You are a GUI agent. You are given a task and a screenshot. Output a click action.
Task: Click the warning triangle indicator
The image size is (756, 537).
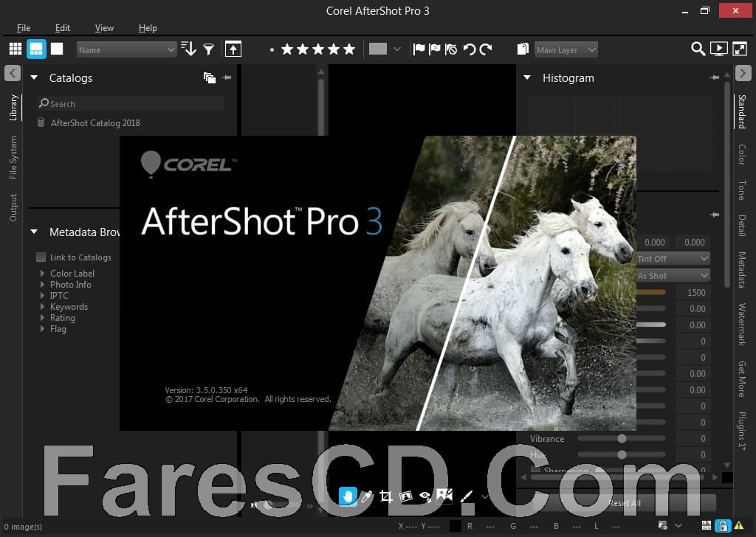pos(738,525)
